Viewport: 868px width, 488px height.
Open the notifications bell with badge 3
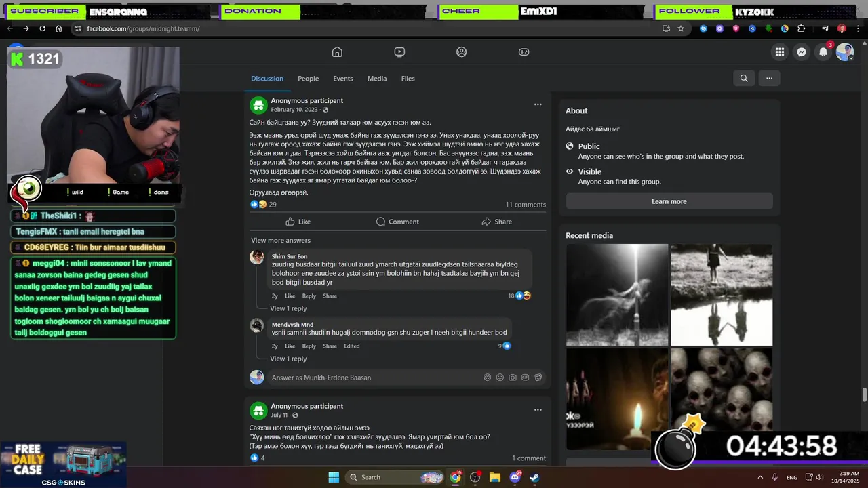coord(823,52)
